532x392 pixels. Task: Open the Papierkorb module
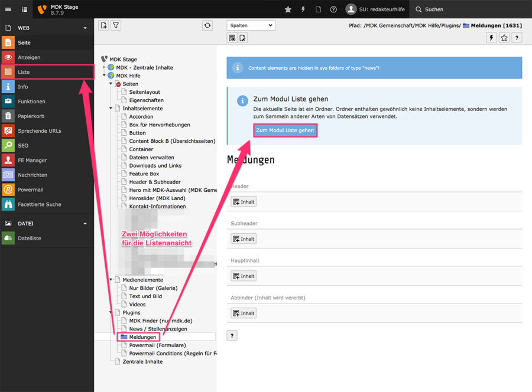click(47, 116)
